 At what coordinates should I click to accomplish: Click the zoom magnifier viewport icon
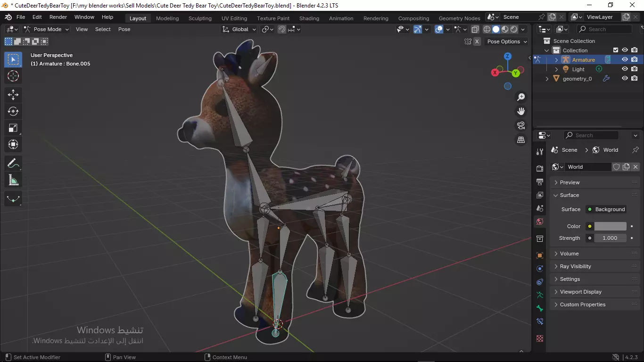tap(521, 97)
